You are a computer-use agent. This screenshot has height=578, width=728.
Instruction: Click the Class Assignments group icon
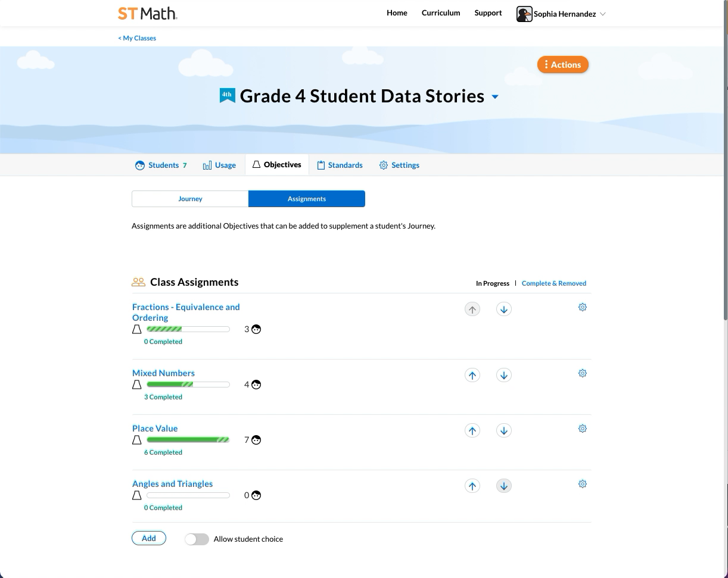[138, 282]
